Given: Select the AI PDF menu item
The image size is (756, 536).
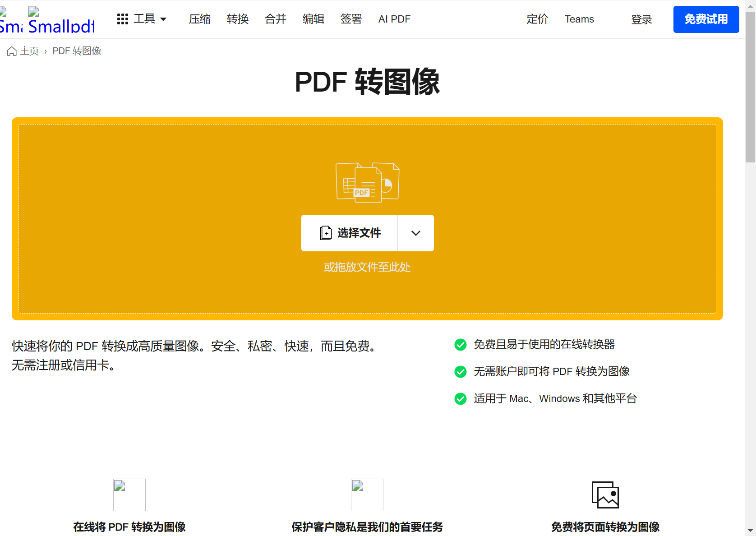Looking at the screenshot, I should (x=394, y=19).
